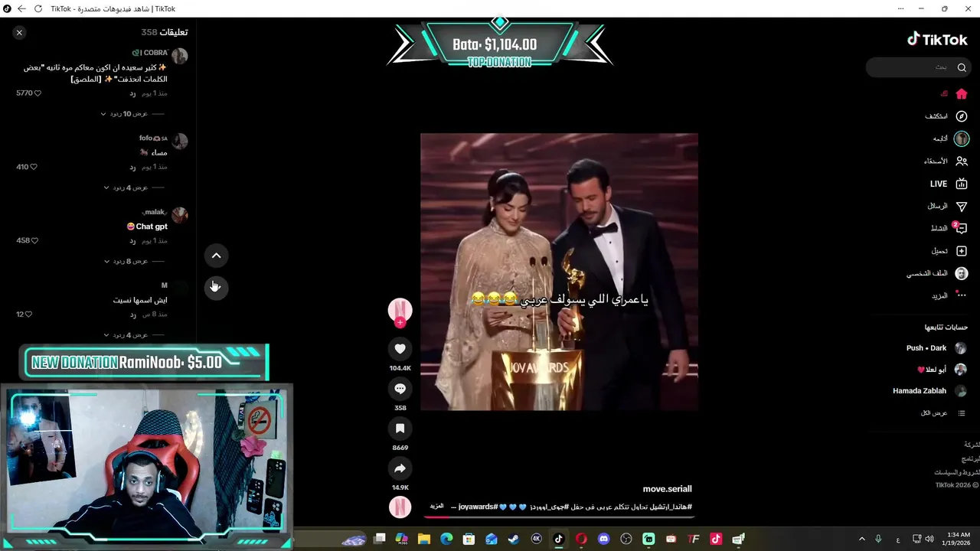Image resolution: width=980 pixels, height=551 pixels.
Task: Open fofo commenter's profile avatar
Action: pos(180,141)
